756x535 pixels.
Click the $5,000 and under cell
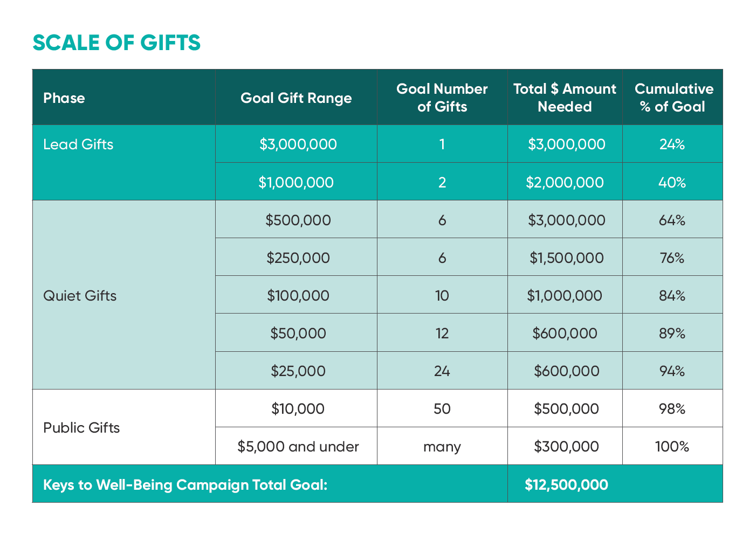point(298,447)
